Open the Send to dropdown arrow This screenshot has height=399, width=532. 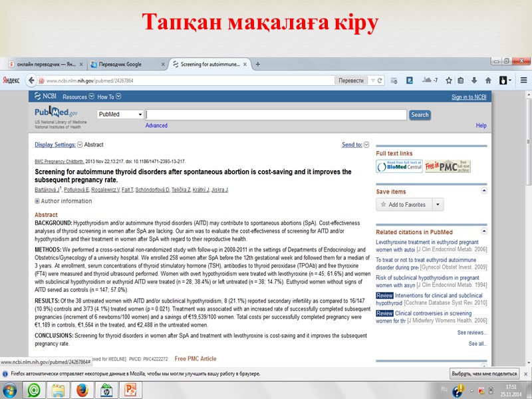[x=366, y=144]
